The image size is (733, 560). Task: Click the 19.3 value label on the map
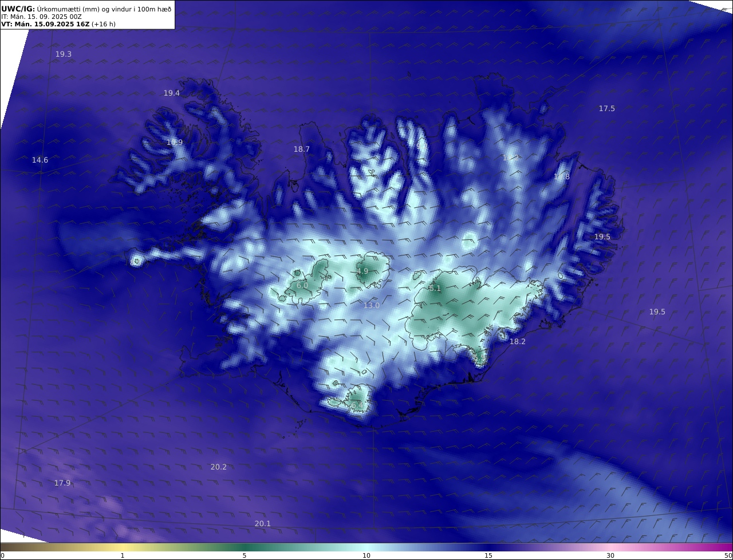pos(64,54)
